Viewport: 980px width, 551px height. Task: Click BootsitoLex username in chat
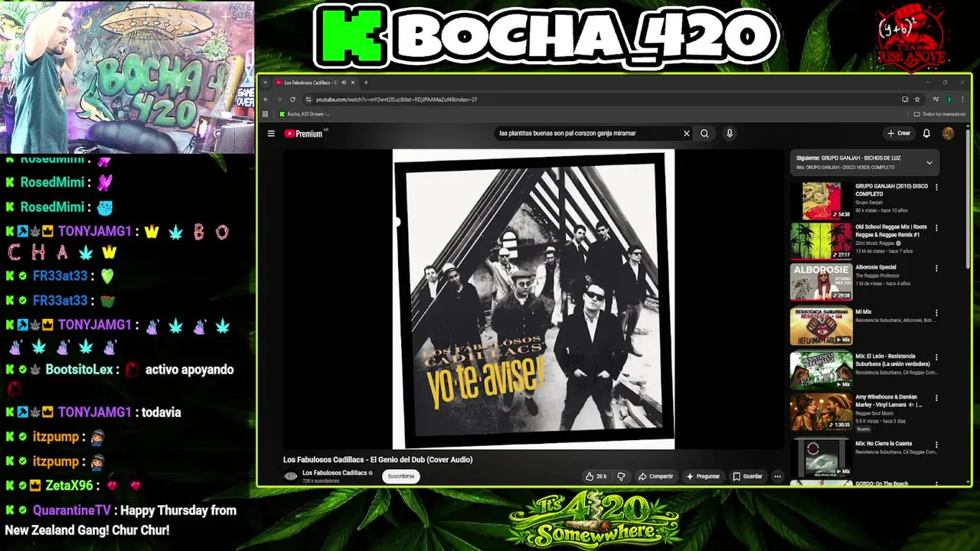(79, 370)
